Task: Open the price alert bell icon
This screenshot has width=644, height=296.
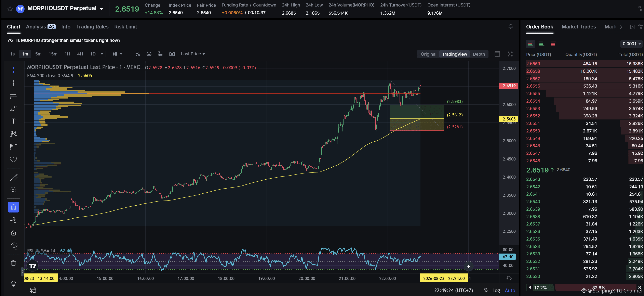Action: pos(510,27)
